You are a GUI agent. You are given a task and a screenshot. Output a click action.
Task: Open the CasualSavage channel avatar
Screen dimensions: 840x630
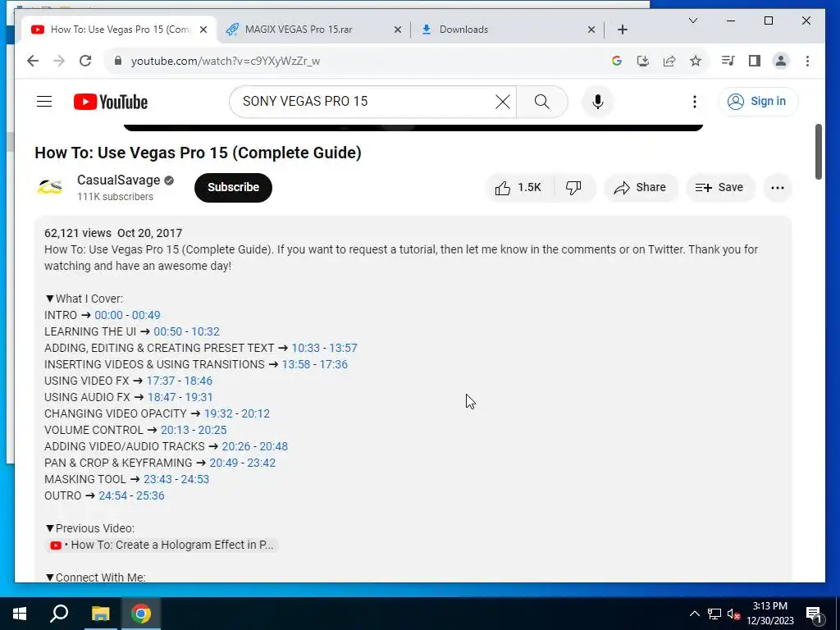click(50, 187)
